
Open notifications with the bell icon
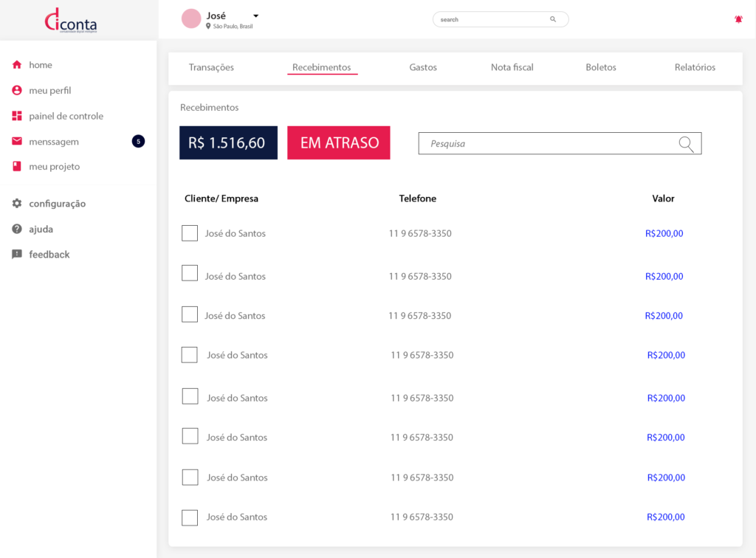pyautogui.click(x=738, y=19)
